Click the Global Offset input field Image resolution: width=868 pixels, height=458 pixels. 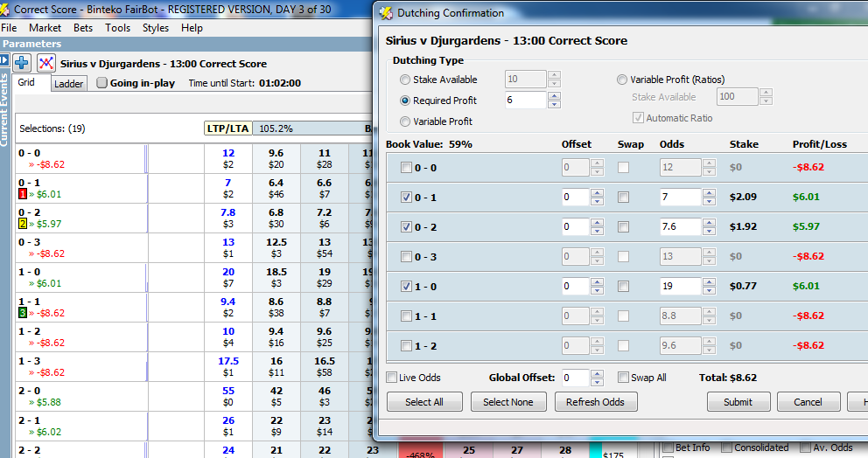pyautogui.click(x=575, y=378)
